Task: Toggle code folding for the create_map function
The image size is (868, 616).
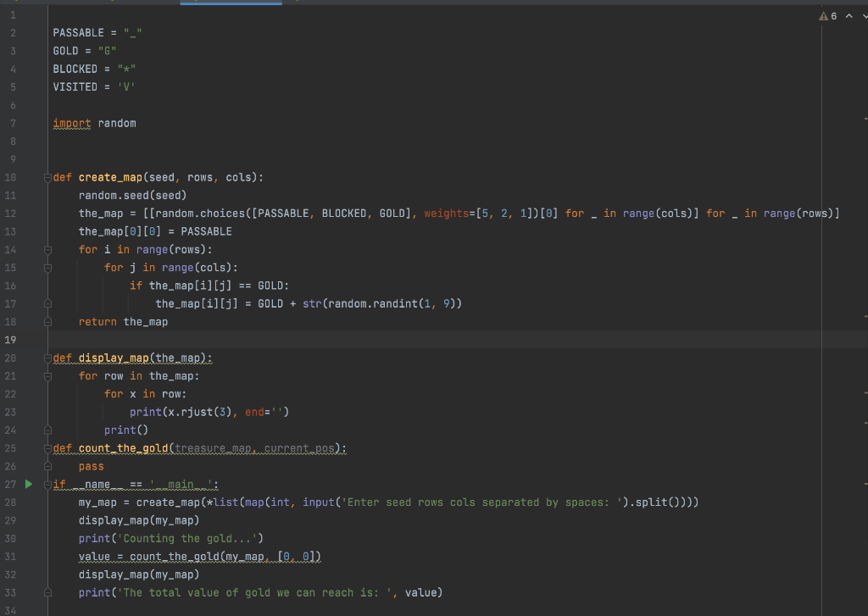Action: point(48,177)
